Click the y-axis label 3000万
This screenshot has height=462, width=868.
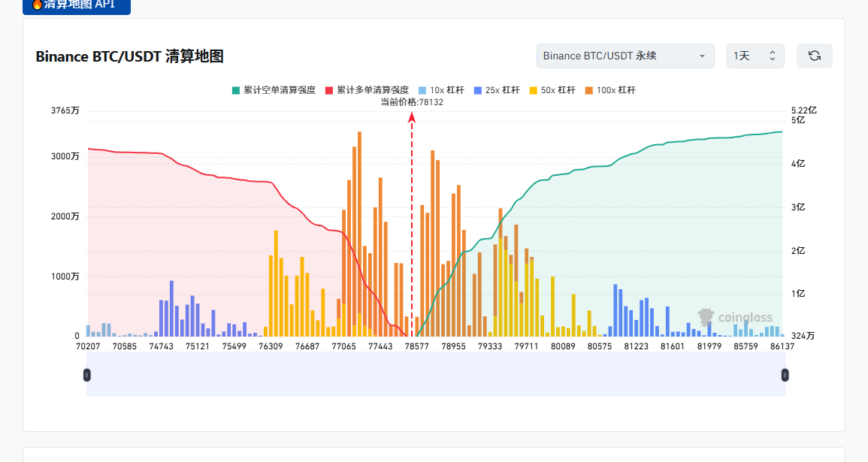pyautogui.click(x=65, y=156)
